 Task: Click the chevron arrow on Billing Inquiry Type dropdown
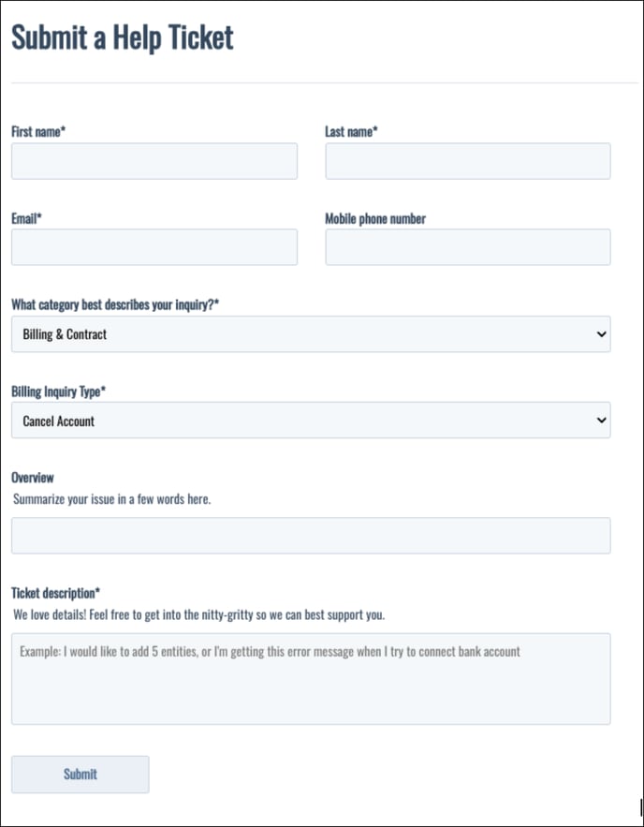(601, 421)
